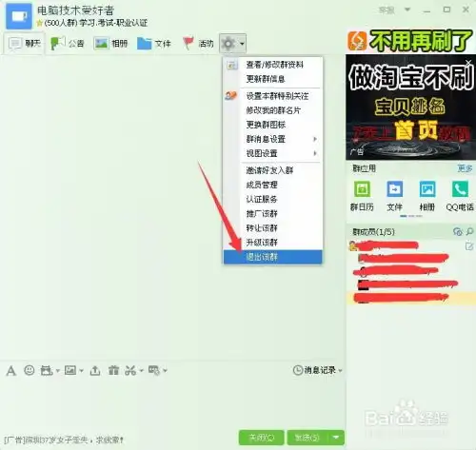The image size is (476, 450).
Task: Click the search members magnifier icon
Action: [x=470, y=232]
